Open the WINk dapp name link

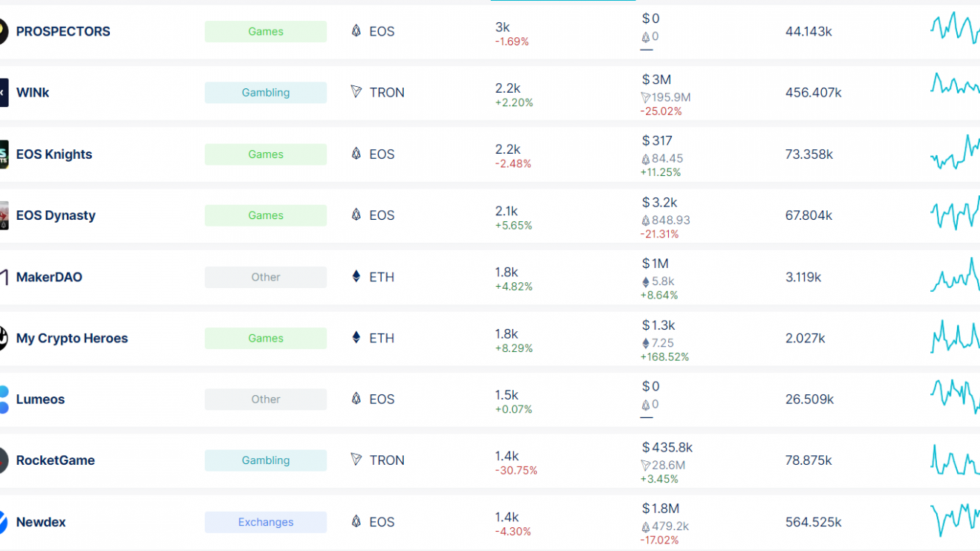[33, 93]
